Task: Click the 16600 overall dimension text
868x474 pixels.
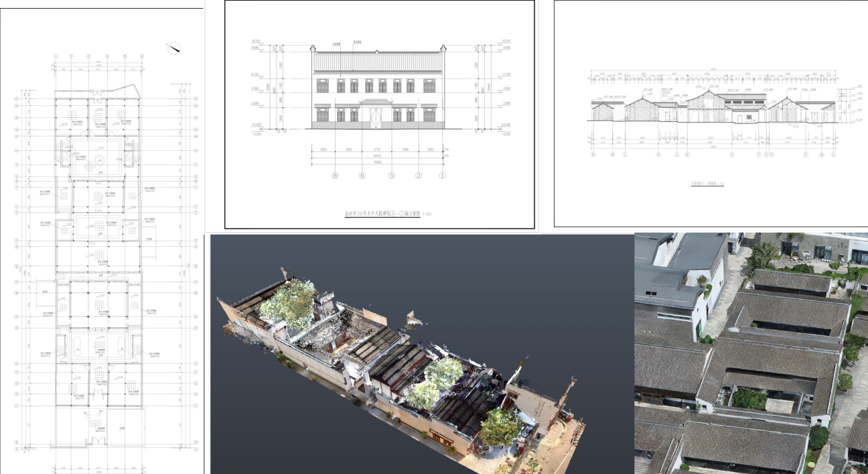Action: pos(377,161)
